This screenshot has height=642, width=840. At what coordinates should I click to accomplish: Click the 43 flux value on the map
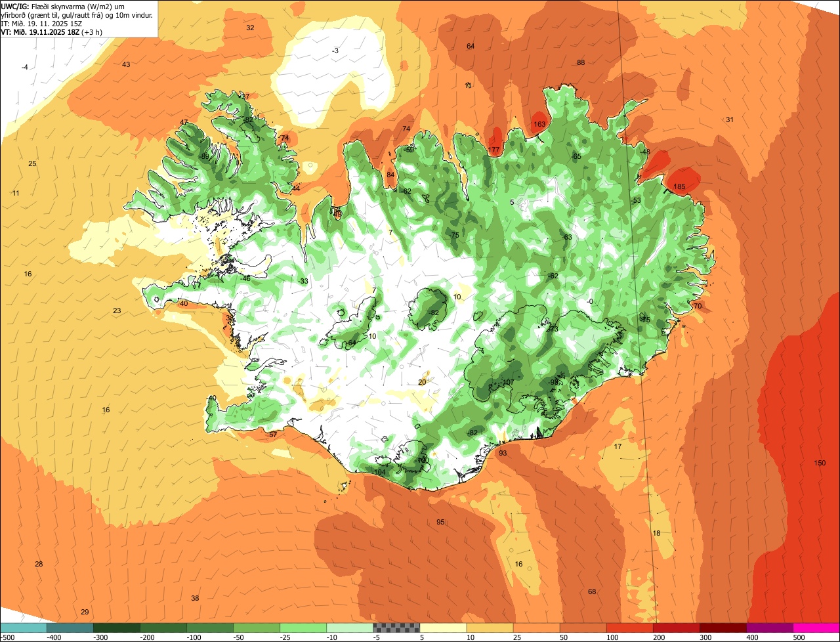tap(126, 64)
